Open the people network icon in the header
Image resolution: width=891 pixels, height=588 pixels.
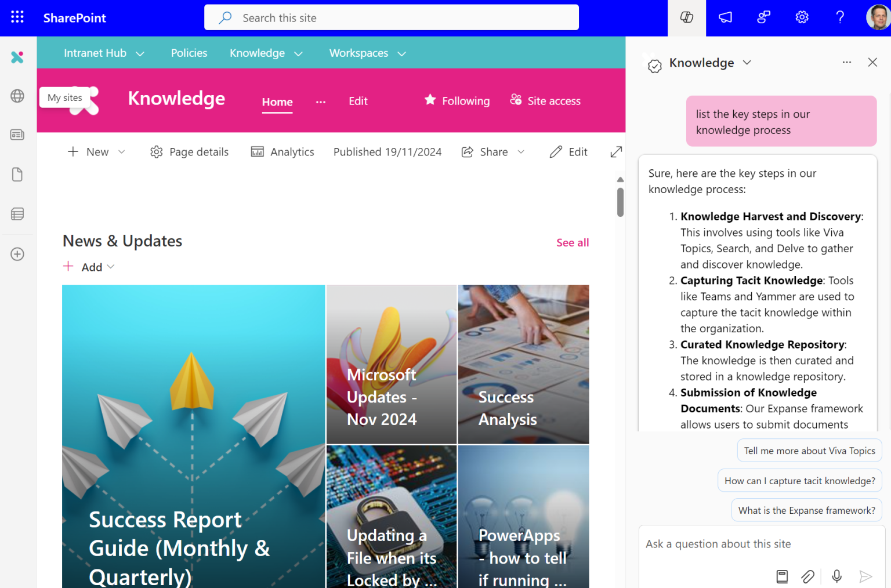pos(763,17)
